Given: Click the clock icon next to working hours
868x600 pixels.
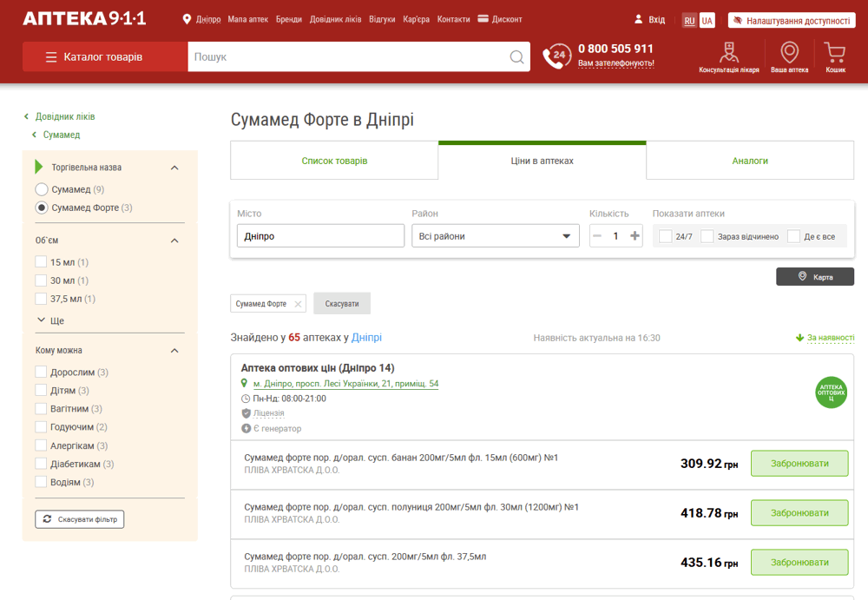Looking at the screenshot, I should (246, 399).
